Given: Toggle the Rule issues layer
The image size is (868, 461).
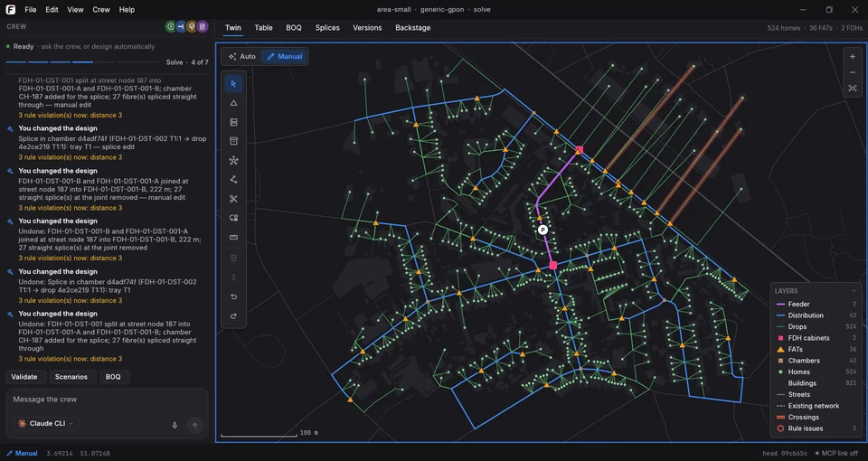Looking at the screenshot, I should (816, 428).
